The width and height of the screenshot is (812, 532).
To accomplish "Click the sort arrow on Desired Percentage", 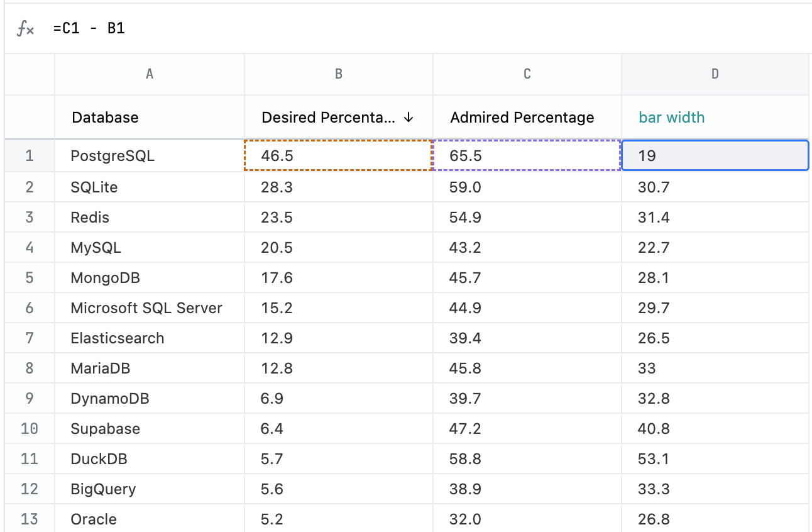I will point(409,118).
